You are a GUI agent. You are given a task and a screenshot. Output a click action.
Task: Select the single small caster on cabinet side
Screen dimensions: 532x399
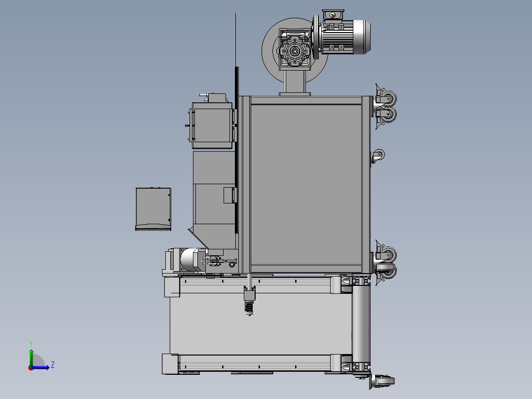[378, 156]
